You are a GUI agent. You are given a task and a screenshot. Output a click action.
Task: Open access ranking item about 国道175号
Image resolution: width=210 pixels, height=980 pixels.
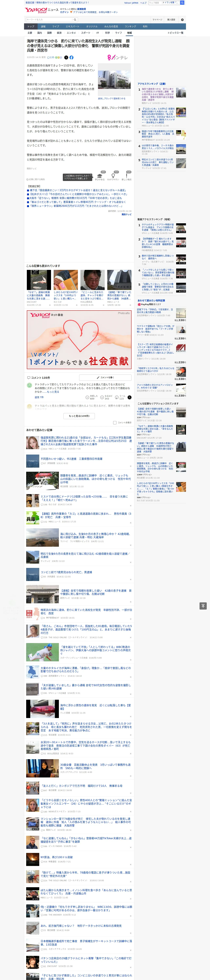click(158, 134)
